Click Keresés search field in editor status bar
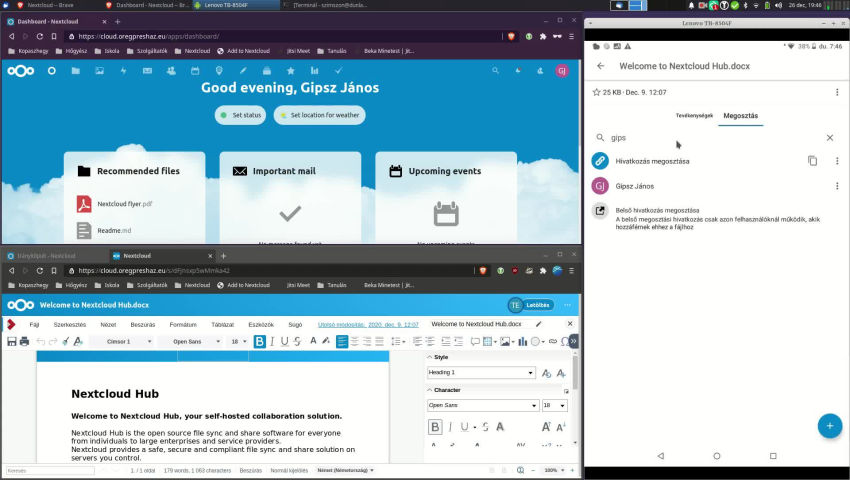 pos(50,470)
